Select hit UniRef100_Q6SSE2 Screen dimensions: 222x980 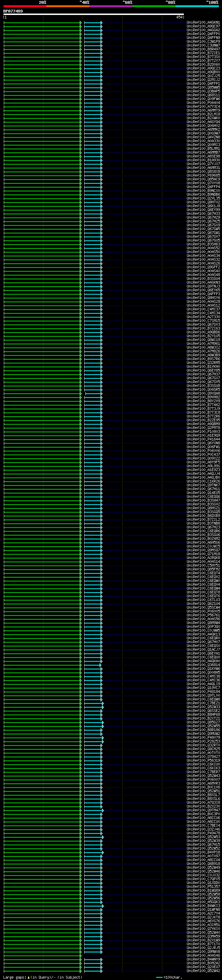click(203, 711)
